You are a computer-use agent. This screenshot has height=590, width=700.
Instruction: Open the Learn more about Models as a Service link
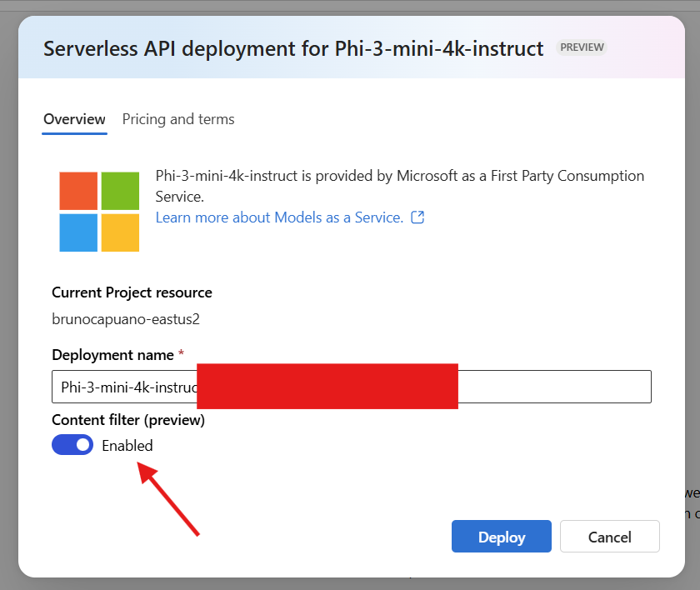click(279, 217)
